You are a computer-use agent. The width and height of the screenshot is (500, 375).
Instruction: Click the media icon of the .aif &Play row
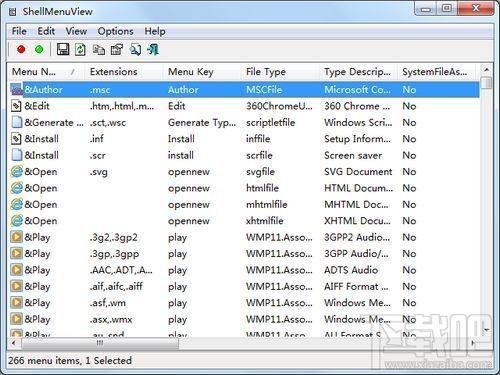(16, 286)
